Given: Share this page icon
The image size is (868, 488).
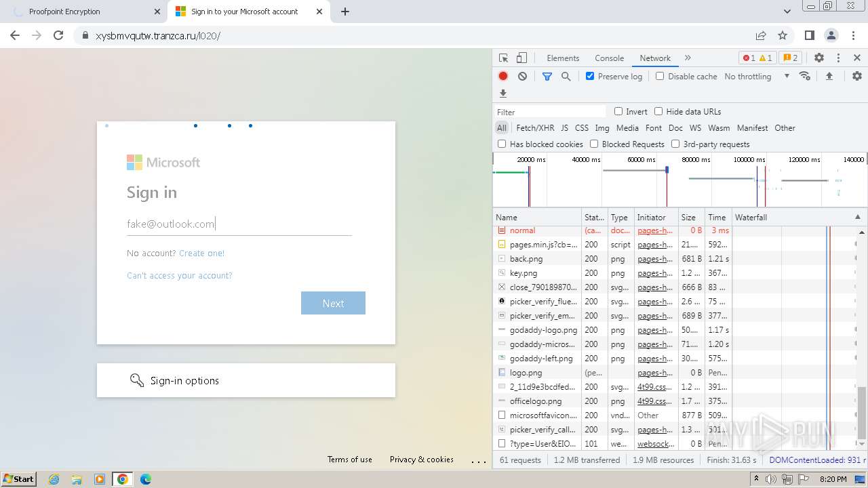Looking at the screenshot, I should click(x=761, y=35).
